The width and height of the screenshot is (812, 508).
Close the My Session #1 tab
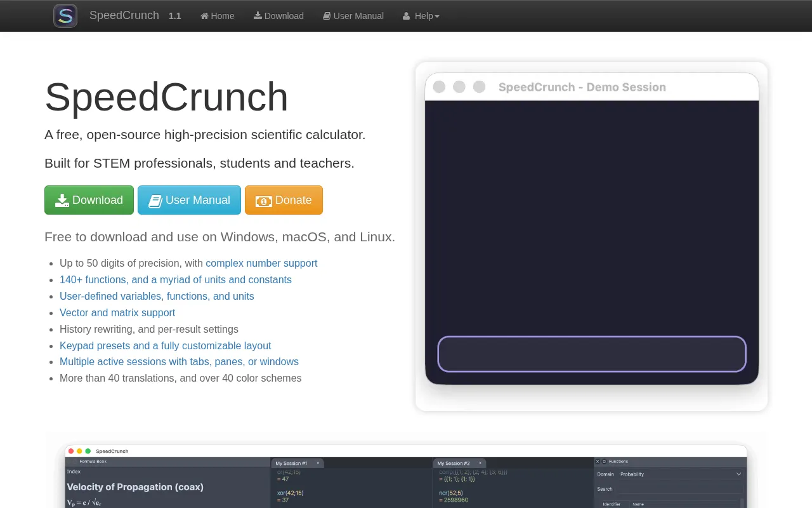click(x=318, y=463)
